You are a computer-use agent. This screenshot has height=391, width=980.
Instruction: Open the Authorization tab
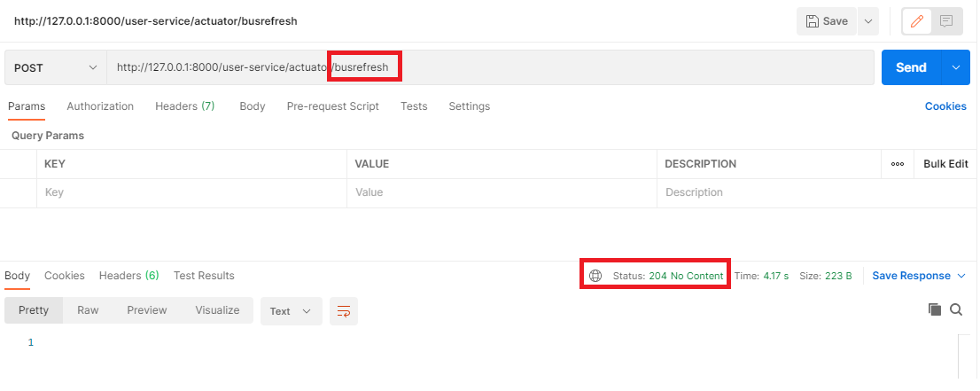click(x=100, y=106)
